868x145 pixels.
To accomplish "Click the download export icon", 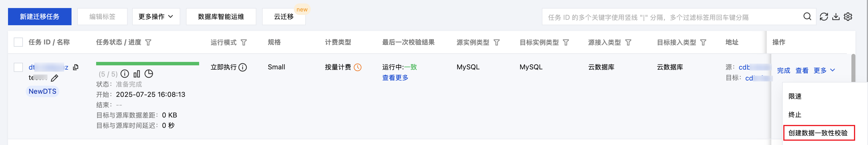I will pyautogui.click(x=836, y=17).
